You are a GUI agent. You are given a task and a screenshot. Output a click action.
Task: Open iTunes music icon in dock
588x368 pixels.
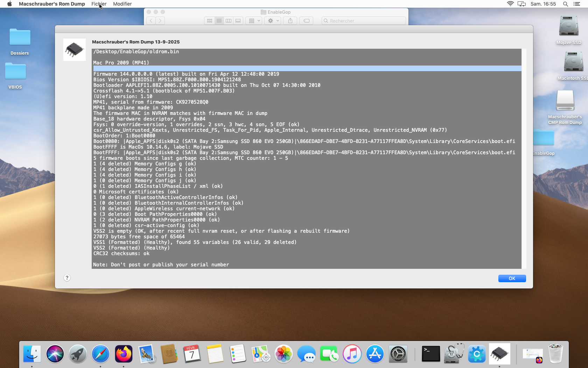click(352, 354)
